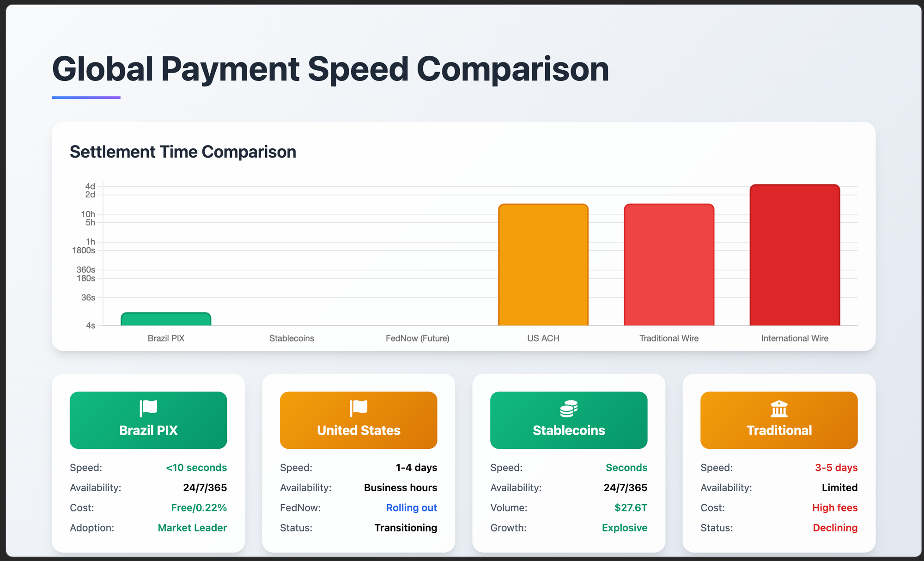Click the flag icon in Brazil PIX card
This screenshot has width=924, height=561.
click(148, 408)
